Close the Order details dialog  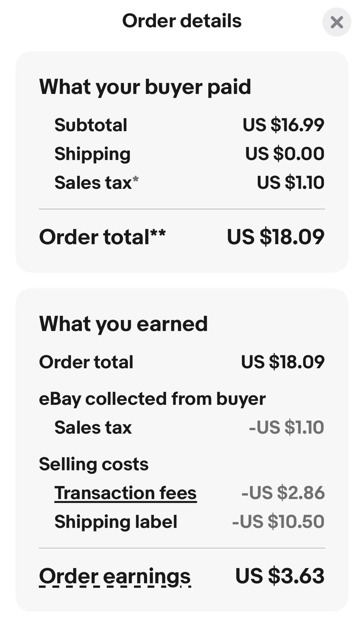click(336, 22)
